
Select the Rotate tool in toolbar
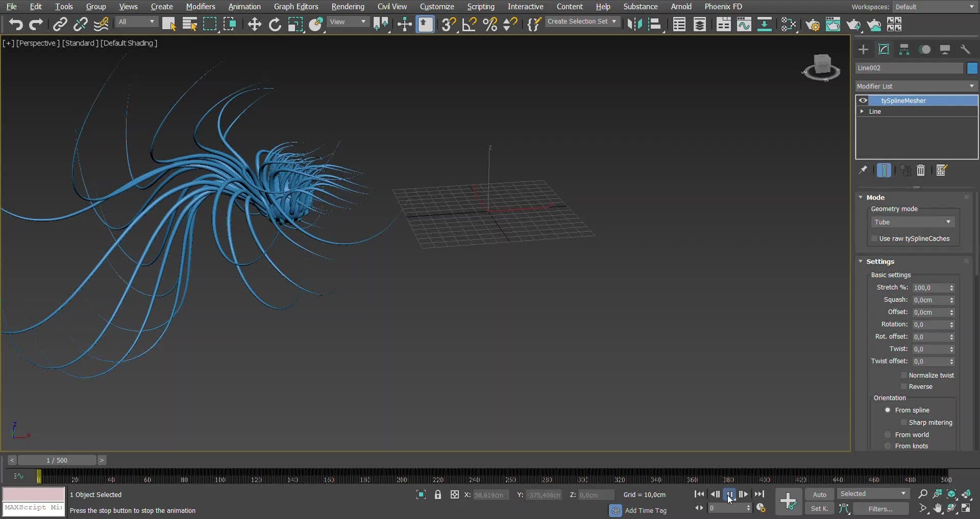tap(275, 25)
